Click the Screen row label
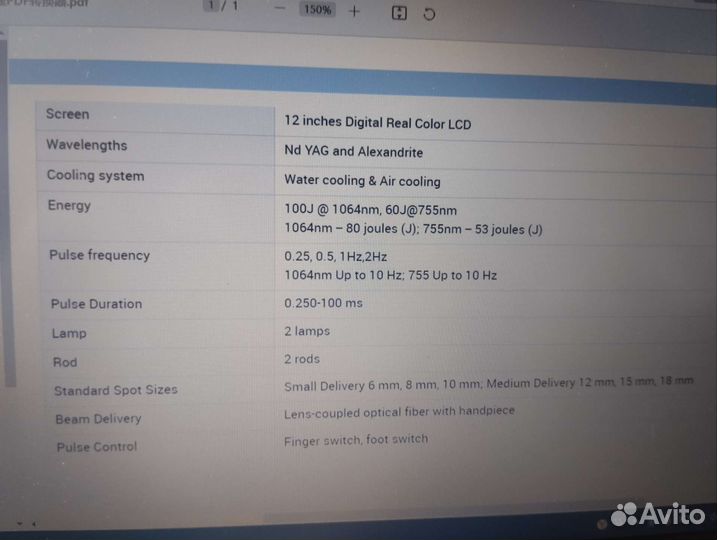Image resolution: width=717 pixels, height=540 pixels. [67, 114]
